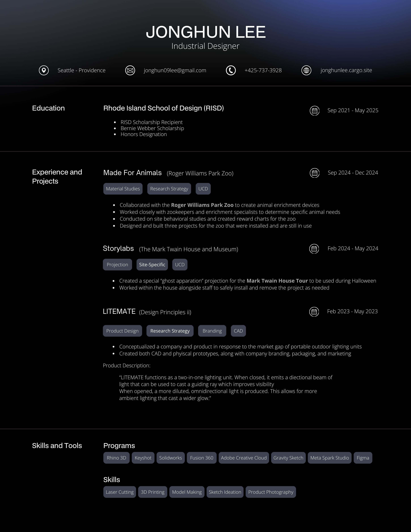
Task: Click calendar icon beside Feb 2024 - May 2024
Action: click(314, 249)
